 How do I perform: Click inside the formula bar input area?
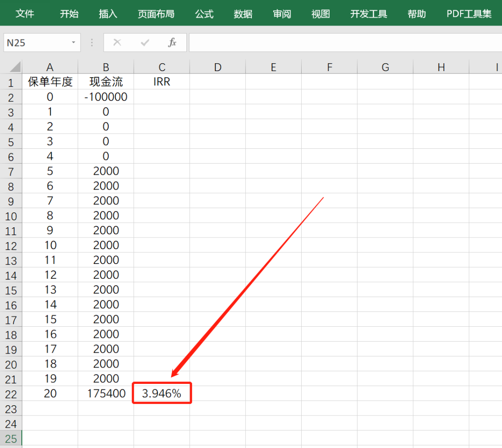(325, 42)
